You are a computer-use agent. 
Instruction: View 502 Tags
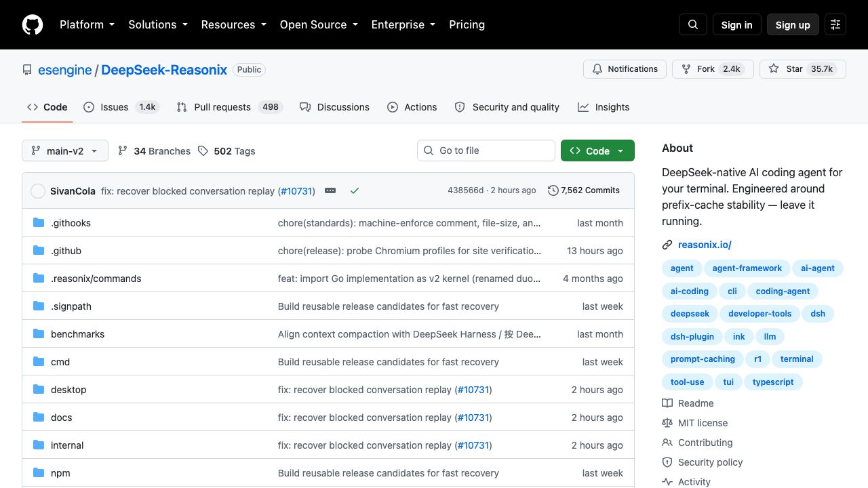226,150
